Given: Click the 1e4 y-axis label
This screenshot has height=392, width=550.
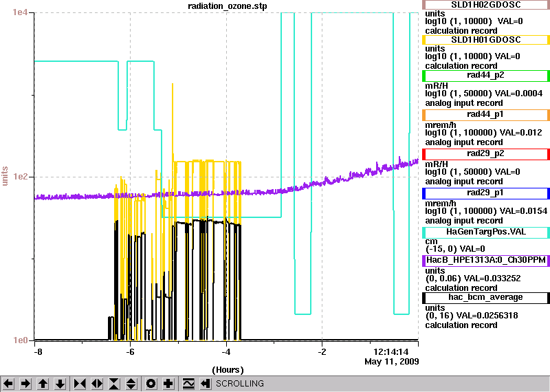Looking at the screenshot, I should point(20,12).
